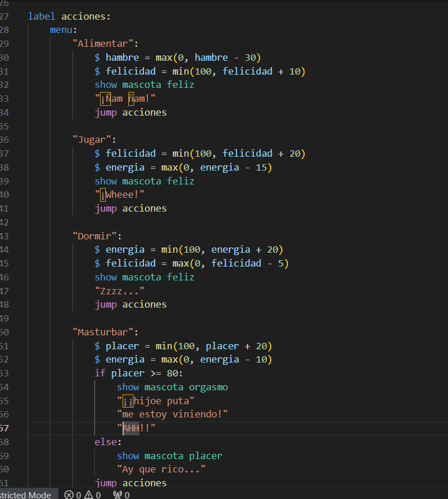The image size is (448, 499).
Task: Click 'jump acciones' on line 34
Action: [131, 113]
